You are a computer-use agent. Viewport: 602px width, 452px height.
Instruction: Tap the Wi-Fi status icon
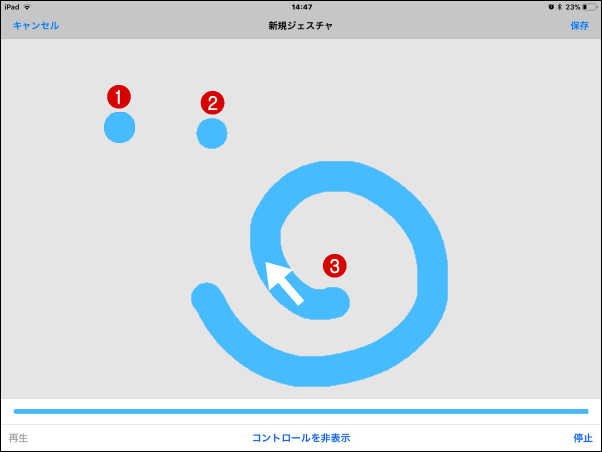point(27,7)
